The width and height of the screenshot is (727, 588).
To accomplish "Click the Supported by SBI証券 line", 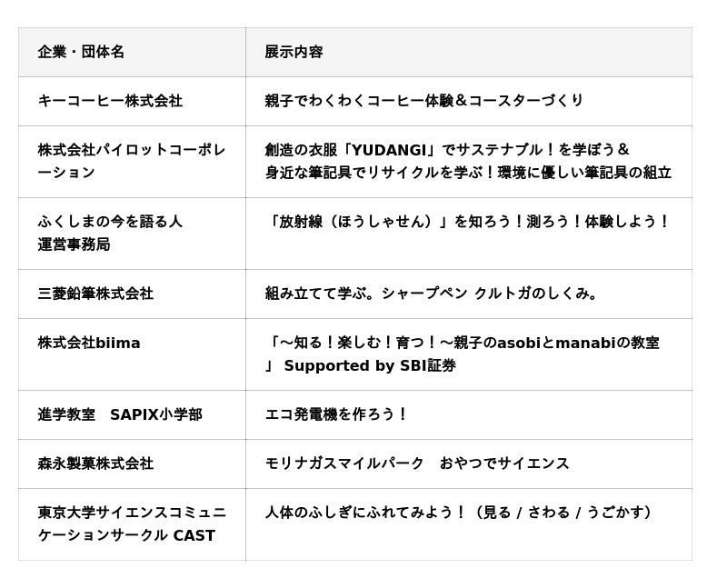I will click(370, 366).
